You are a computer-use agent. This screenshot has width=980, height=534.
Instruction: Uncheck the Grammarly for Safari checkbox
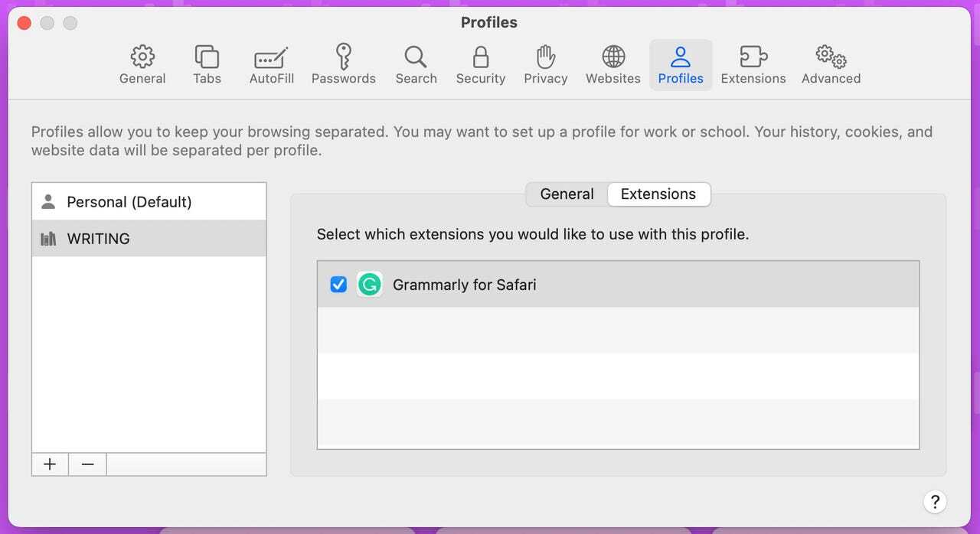338,285
